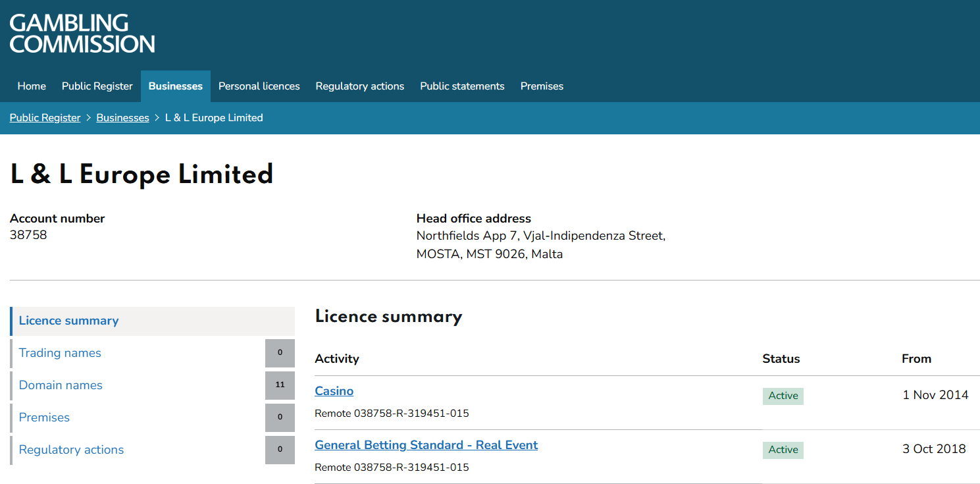
Task: Click the date 1 Nov 2014
Action: point(935,395)
